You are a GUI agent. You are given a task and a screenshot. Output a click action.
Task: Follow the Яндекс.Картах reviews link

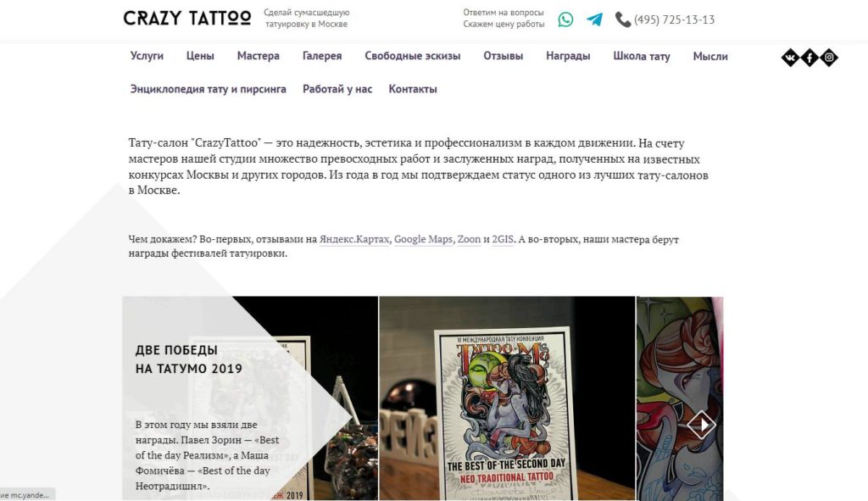coord(354,239)
